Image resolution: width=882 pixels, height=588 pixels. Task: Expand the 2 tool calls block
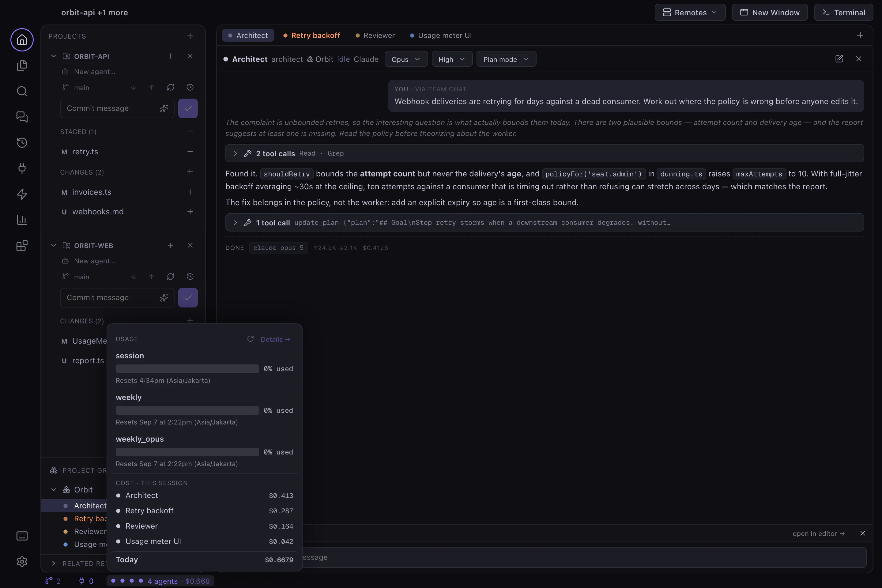click(545, 153)
